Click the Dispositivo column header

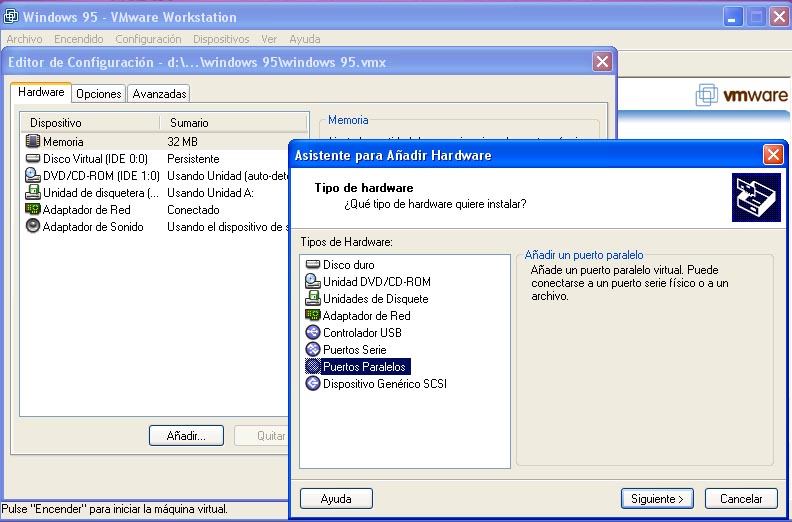click(x=90, y=123)
